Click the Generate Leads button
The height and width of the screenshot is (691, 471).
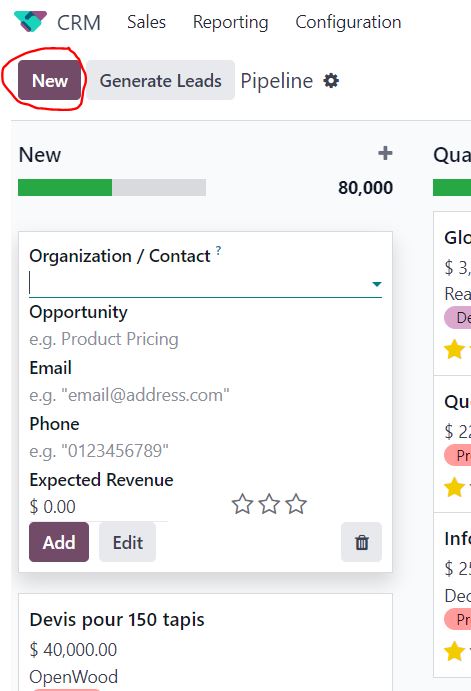point(160,80)
